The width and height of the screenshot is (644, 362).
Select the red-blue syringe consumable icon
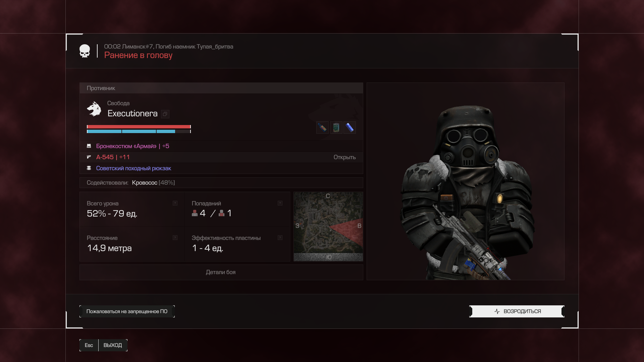coord(322,127)
